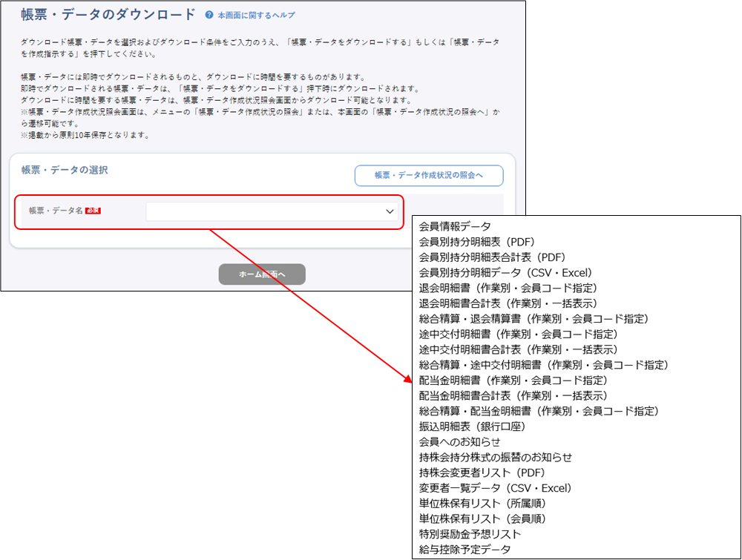Pick 会員別持分明細データ（CSV・Excel）
742x560 pixels.
(505, 273)
